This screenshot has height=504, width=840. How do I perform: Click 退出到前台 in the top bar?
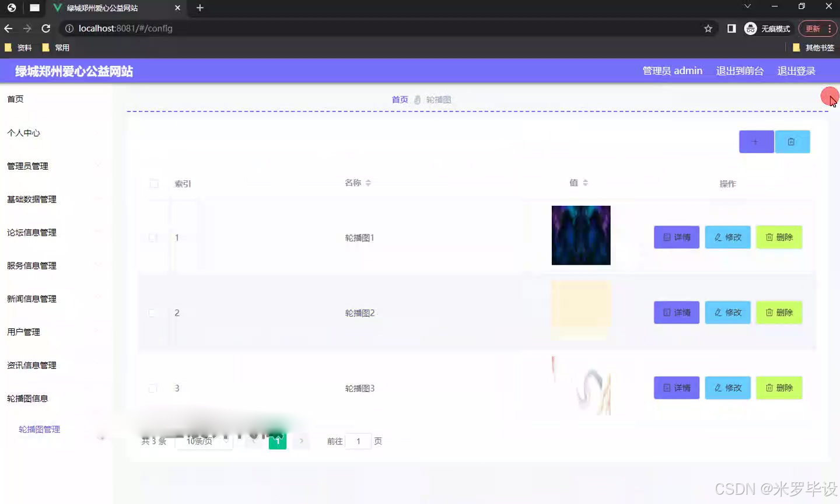coord(740,71)
